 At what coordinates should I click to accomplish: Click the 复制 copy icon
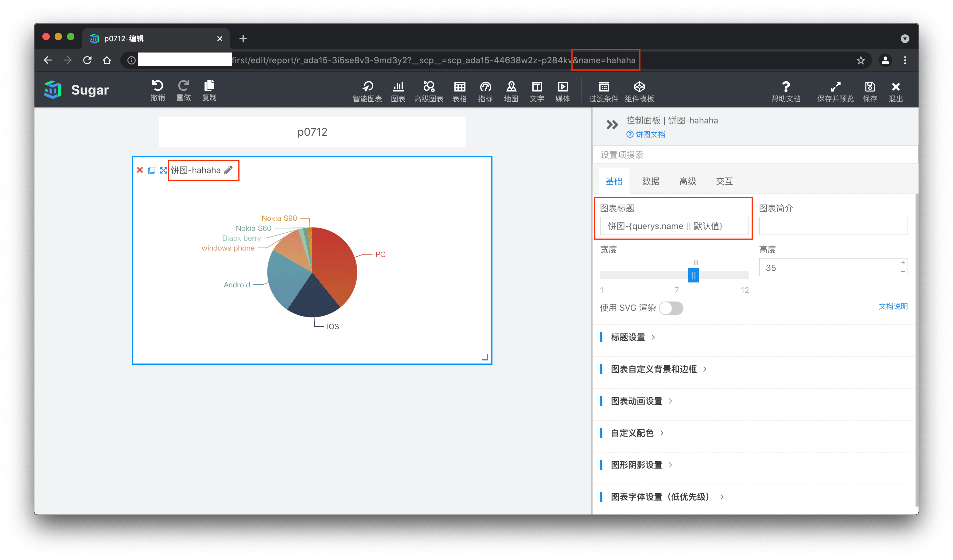209,90
